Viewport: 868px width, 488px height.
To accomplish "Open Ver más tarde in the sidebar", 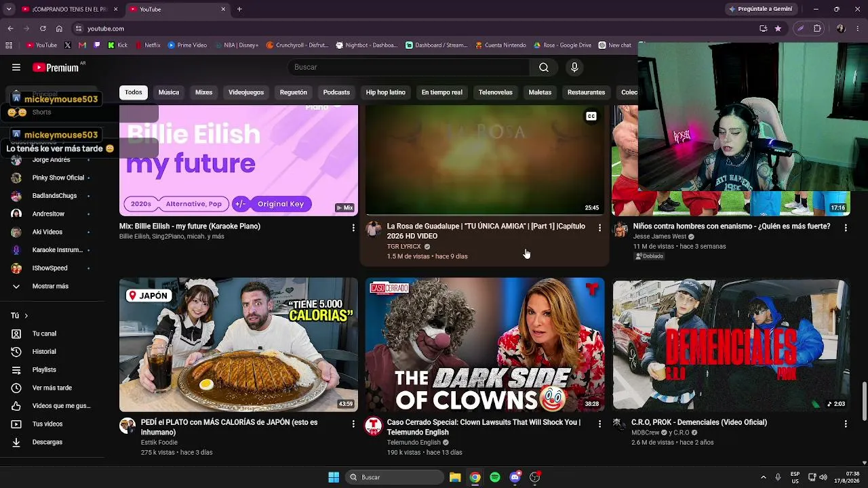I will [x=52, y=388].
